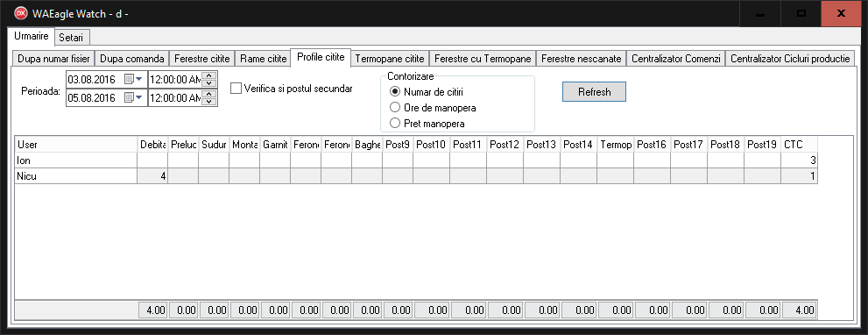The image size is (868, 335).
Task: Click Ion's CTC cell value 3
Action: click(x=800, y=160)
